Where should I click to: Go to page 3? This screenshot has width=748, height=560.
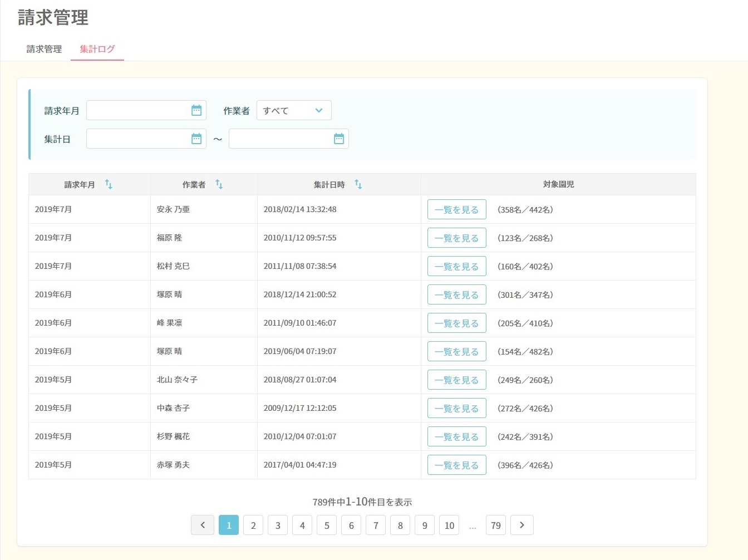click(278, 525)
